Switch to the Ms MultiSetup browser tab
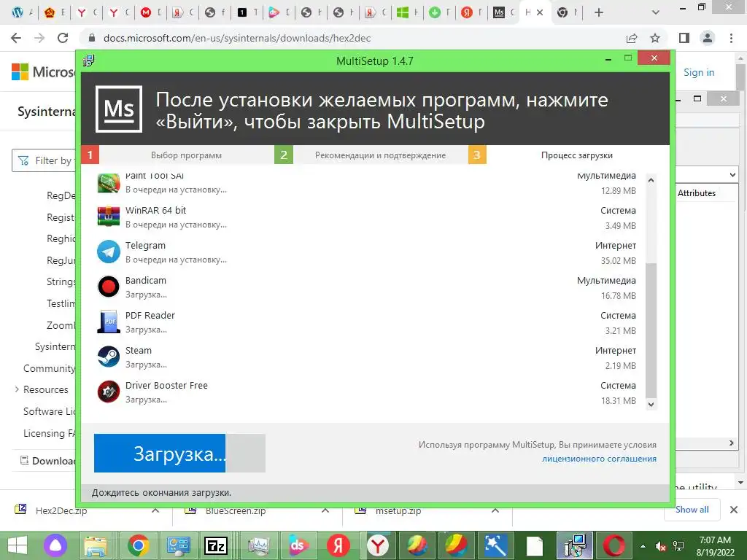The height and width of the screenshot is (560, 747). coord(504,12)
